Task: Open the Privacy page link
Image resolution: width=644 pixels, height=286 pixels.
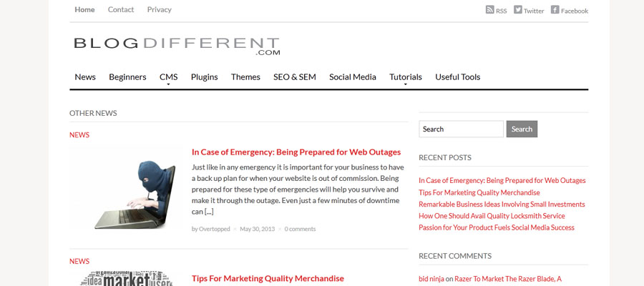Action: (160, 9)
